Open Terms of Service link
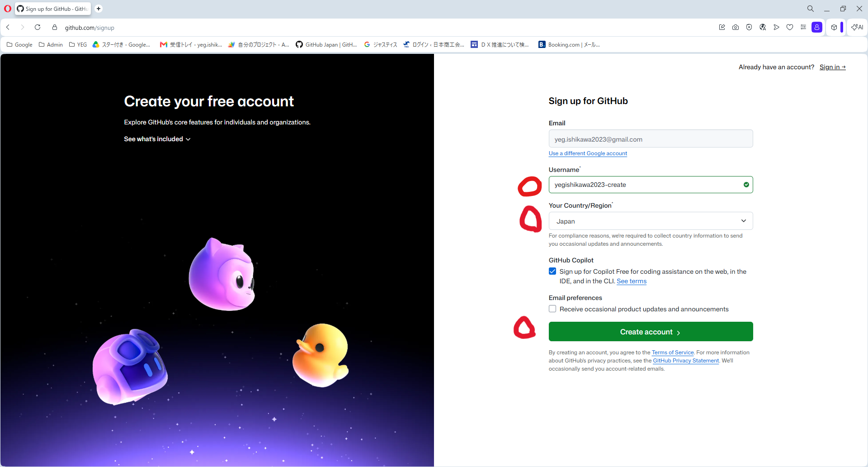This screenshot has width=868, height=467. 673,353
